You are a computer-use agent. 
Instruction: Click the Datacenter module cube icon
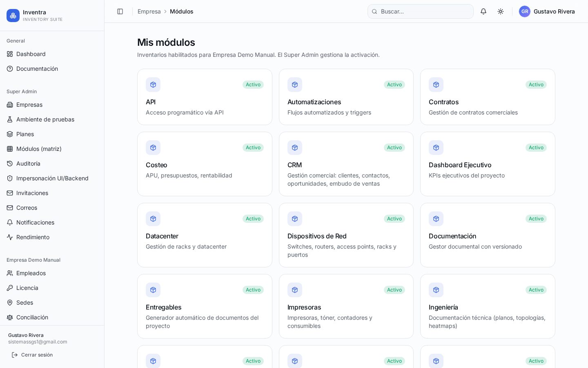point(153,219)
